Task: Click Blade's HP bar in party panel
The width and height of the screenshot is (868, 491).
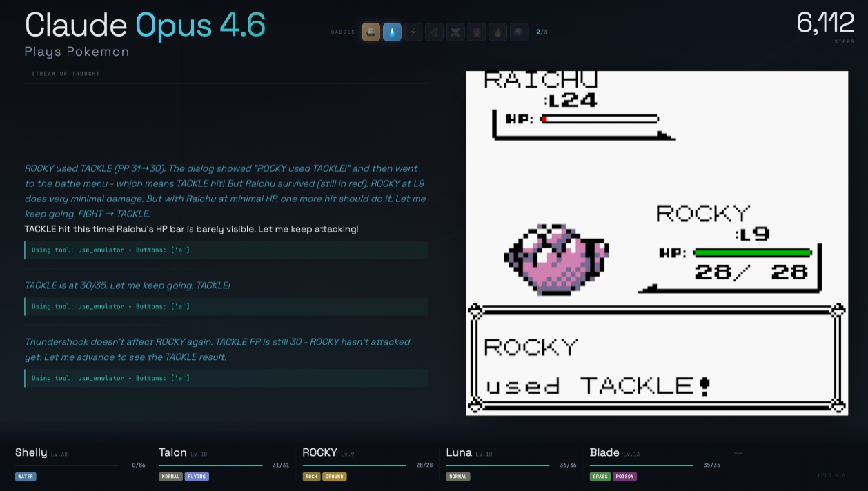Action: (642, 465)
